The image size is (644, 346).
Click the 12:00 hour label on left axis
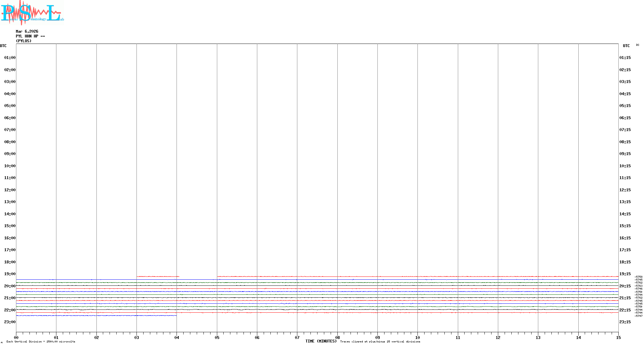pyautogui.click(x=10, y=190)
